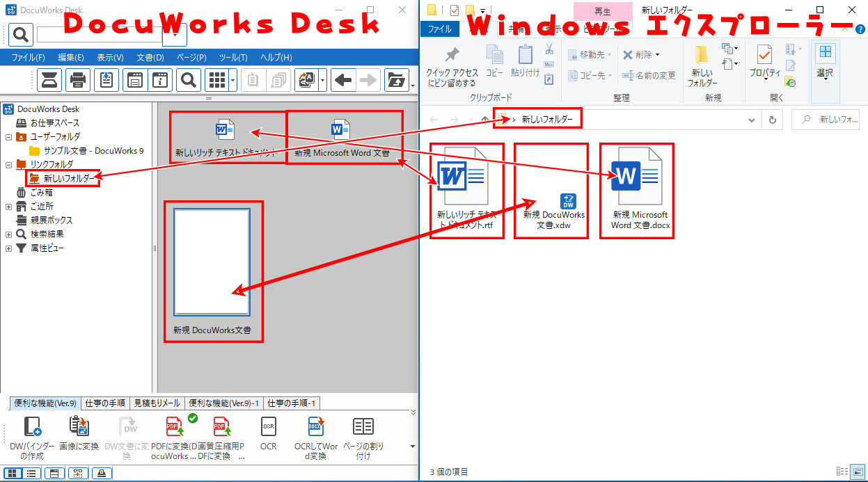The image size is (868, 482).
Task: Switch to 仕事の手順-1 tab
Action: 292,403
